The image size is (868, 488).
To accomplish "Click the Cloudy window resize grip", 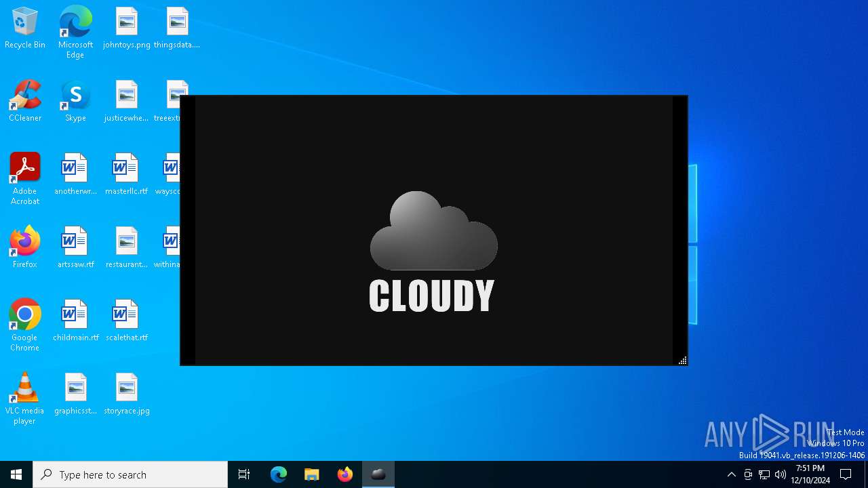I will coord(682,361).
